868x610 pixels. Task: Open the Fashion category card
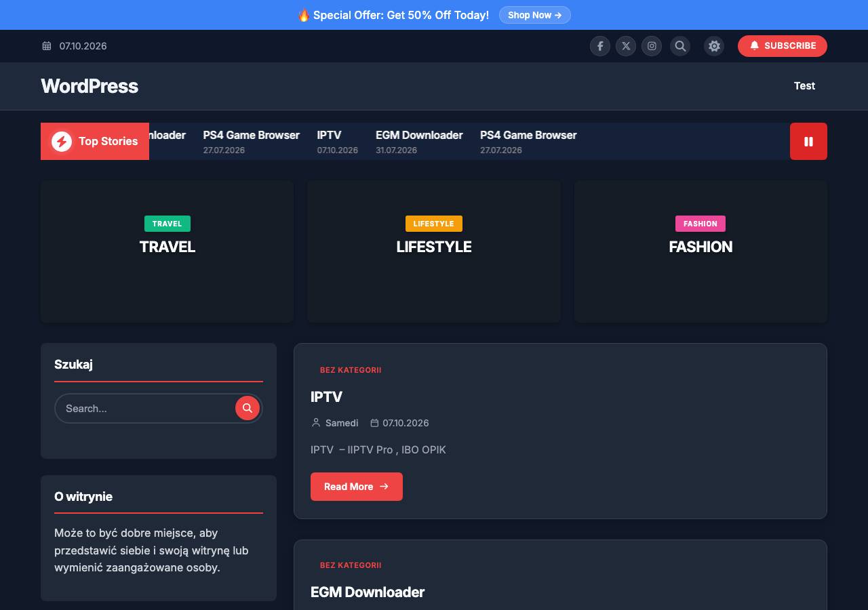coord(701,251)
